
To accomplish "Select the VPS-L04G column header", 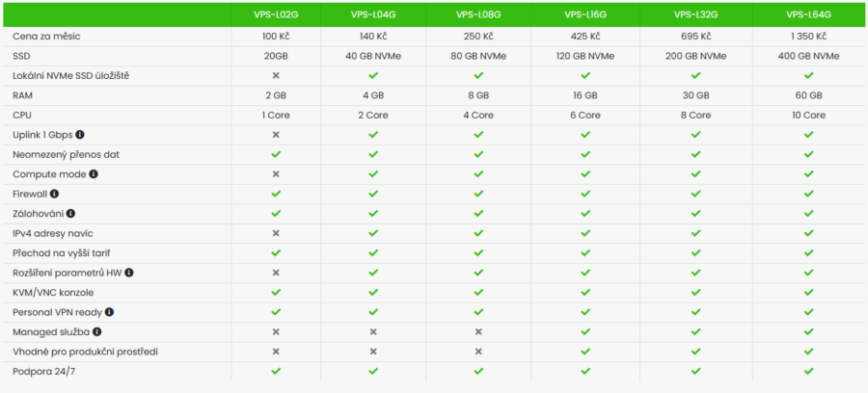I will (373, 14).
